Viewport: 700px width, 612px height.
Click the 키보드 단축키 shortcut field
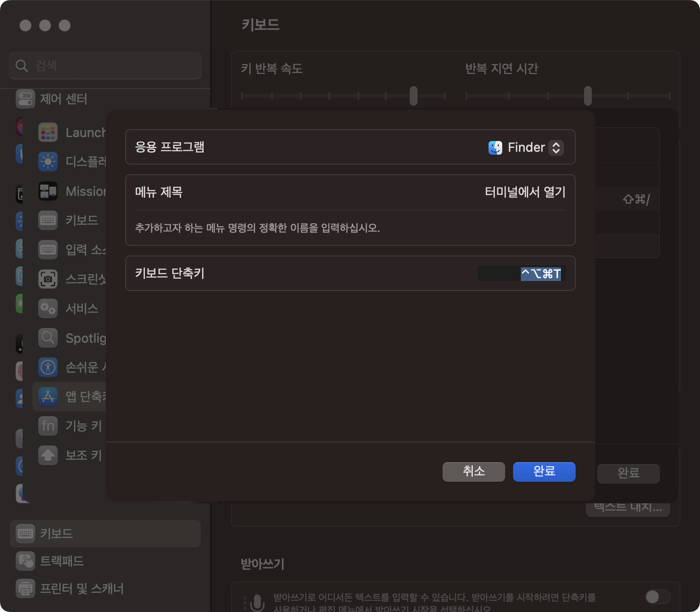pyautogui.click(x=521, y=273)
